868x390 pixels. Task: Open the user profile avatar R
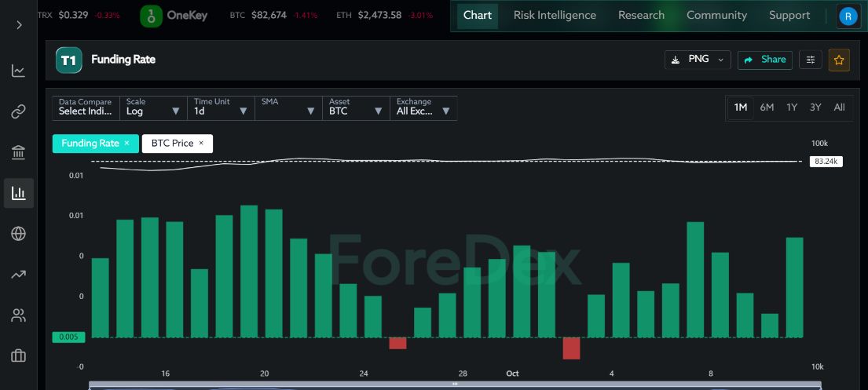tap(848, 16)
